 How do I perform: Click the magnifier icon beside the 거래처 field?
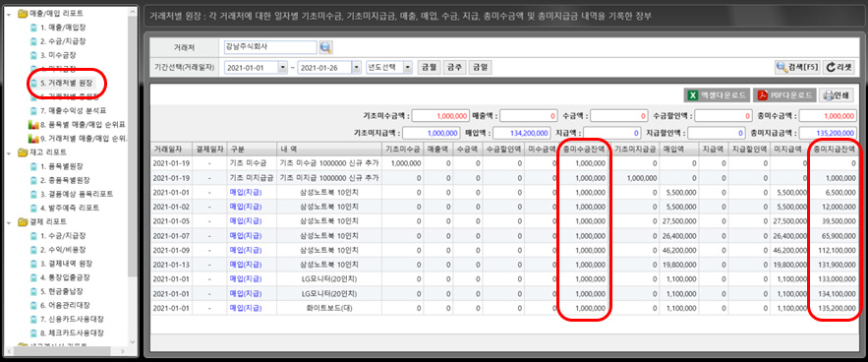tap(326, 47)
